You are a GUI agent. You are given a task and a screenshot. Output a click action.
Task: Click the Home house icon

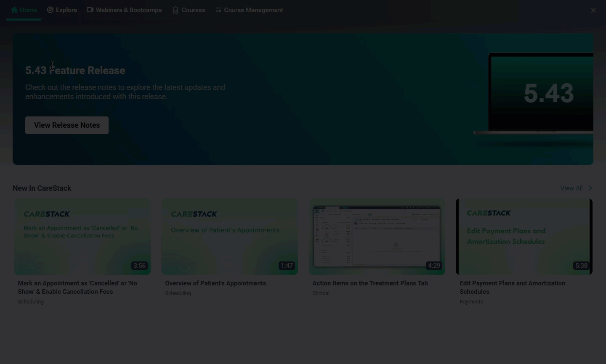click(14, 10)
